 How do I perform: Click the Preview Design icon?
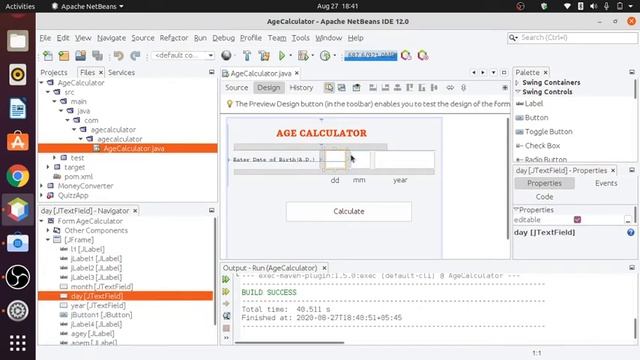[356, 88]
